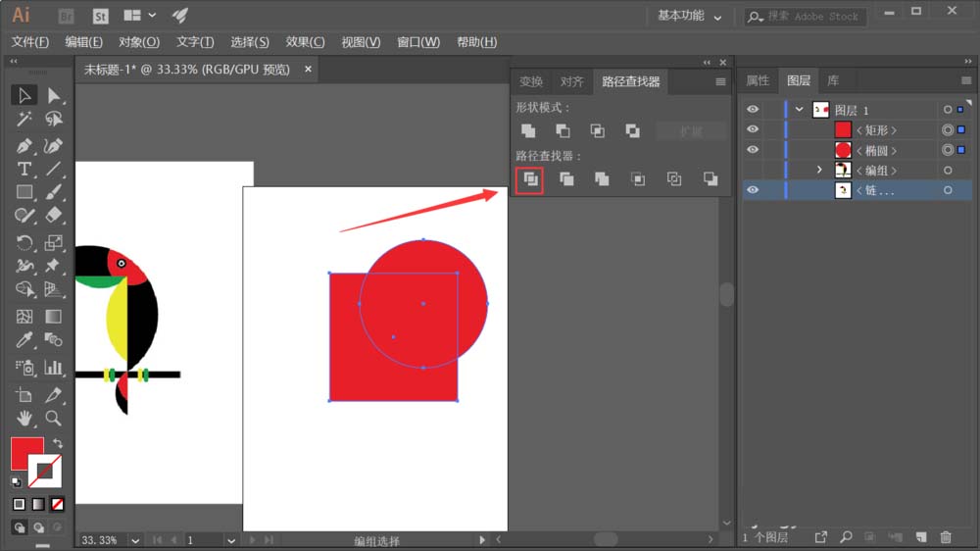This screenshot has height=551, width=980.
Task: Set paint mode to None
Action: click(58, 504)
